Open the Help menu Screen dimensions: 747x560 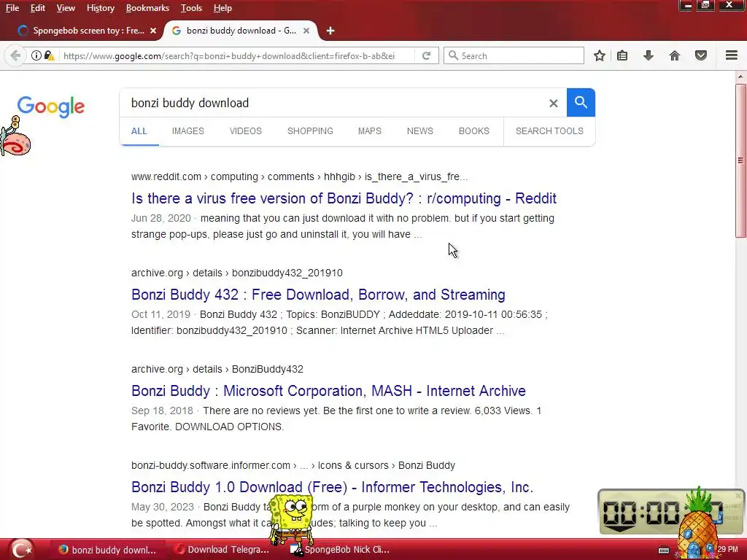coord(222,8)
